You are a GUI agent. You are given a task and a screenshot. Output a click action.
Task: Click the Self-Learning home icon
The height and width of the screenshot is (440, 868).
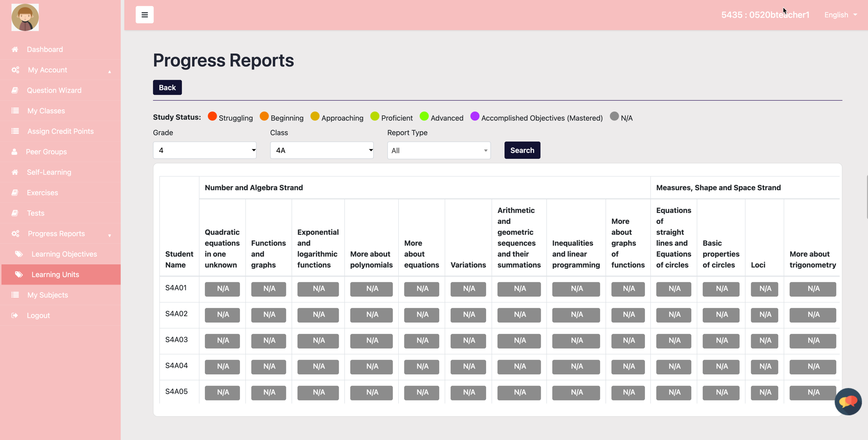coord(15,172)
